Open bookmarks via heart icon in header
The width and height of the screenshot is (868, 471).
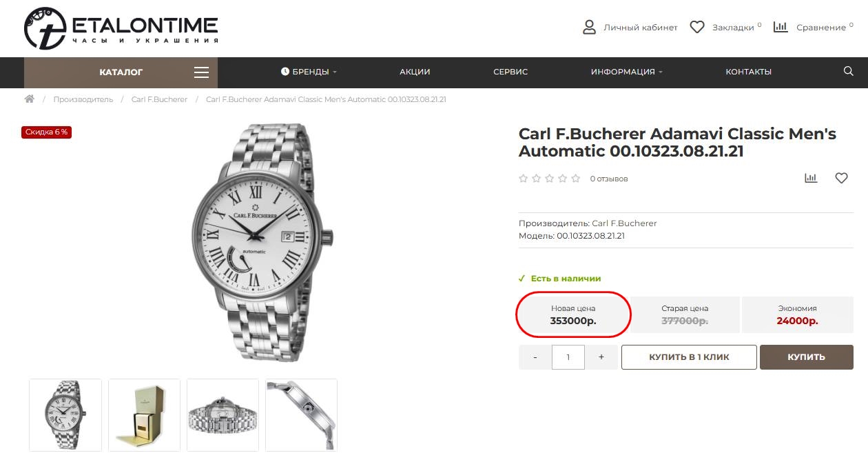(x=697, y=28)
